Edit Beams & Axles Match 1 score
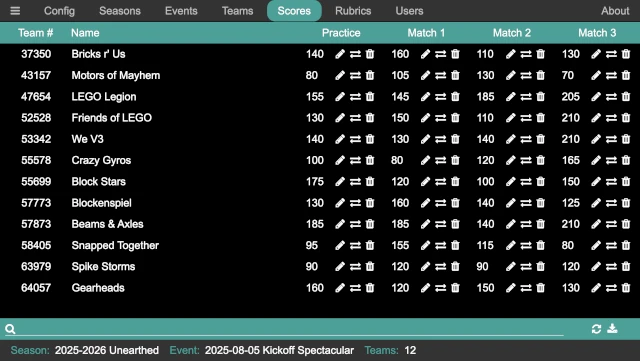Image resolution: width=640 pixels, height=361 pixels. tap(425, 224)
